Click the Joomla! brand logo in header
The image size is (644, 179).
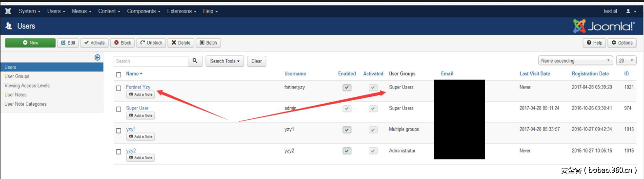pyautogui.click(x=604, y=26)
